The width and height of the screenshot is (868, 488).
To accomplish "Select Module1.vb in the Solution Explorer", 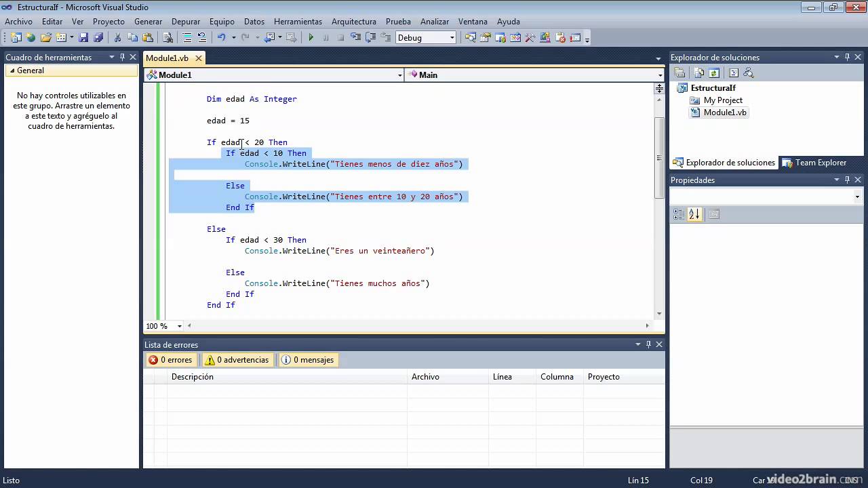I will (724, 113).
